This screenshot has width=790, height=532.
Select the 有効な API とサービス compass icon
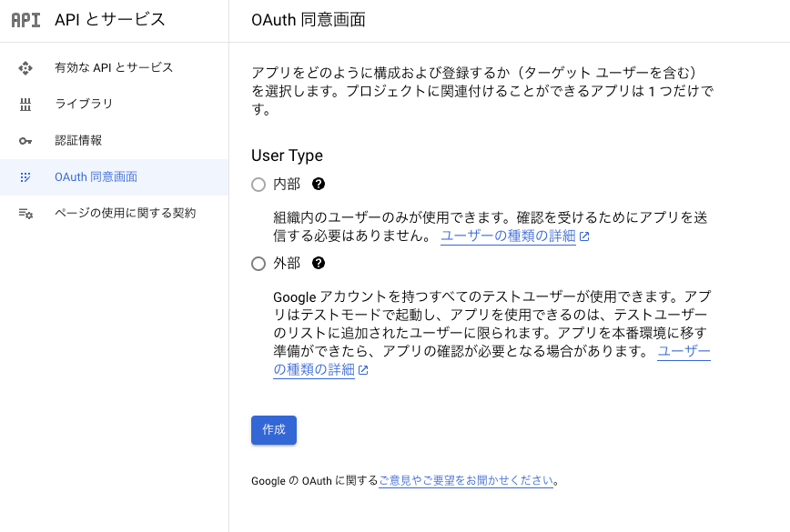[x=26, y=66]
